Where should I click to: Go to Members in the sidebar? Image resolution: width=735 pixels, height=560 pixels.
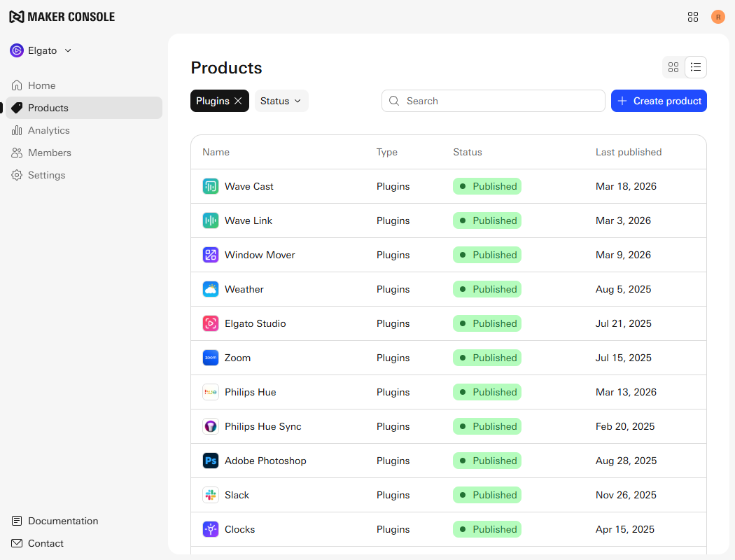[x=49, y=153]
